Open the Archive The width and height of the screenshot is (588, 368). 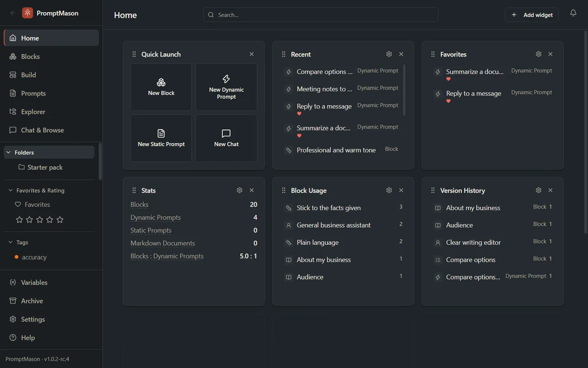pos(51,301)
